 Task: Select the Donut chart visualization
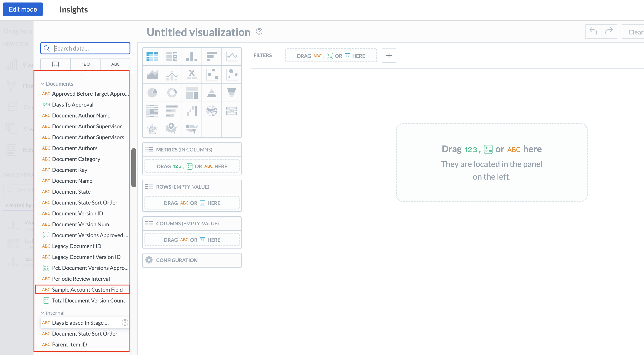[x=172, y=93]
